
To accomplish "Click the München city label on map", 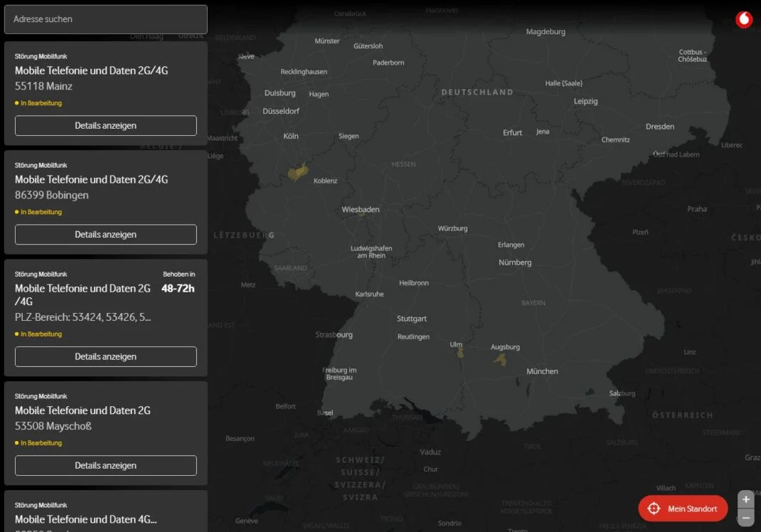I will (542, 371).
